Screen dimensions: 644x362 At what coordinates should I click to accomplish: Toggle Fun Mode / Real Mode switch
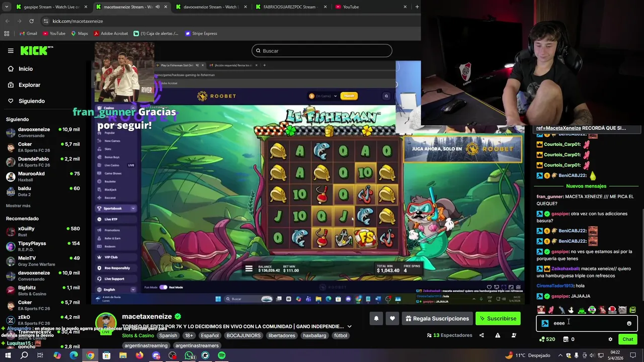coord(163,287)
